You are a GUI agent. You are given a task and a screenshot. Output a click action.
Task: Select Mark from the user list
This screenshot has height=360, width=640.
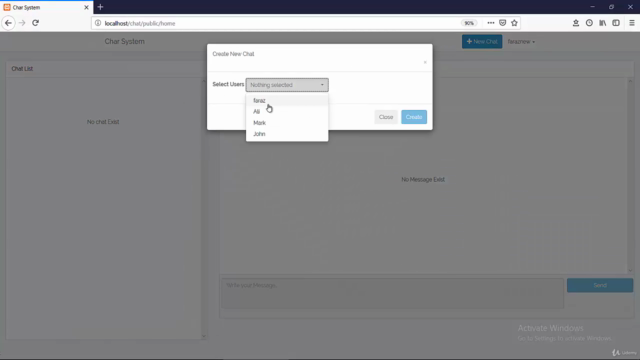point(287,123)
